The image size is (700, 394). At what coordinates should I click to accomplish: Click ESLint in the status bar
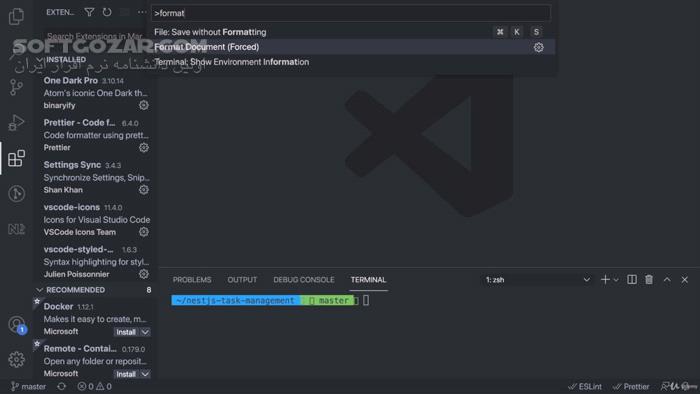585,386
